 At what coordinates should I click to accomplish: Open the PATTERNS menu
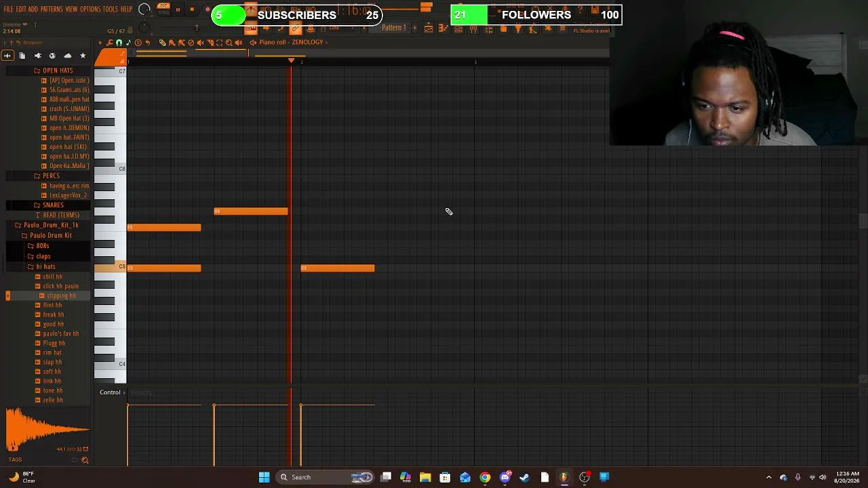tap(52, 9)
